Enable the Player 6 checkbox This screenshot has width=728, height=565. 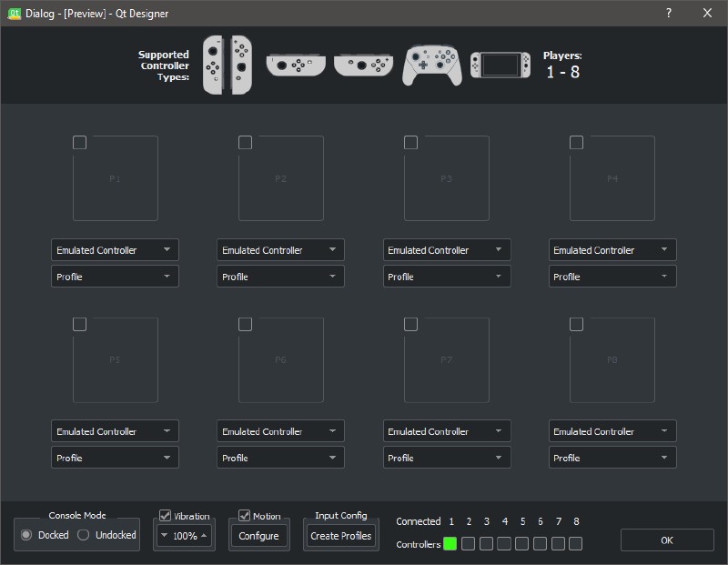246,325
